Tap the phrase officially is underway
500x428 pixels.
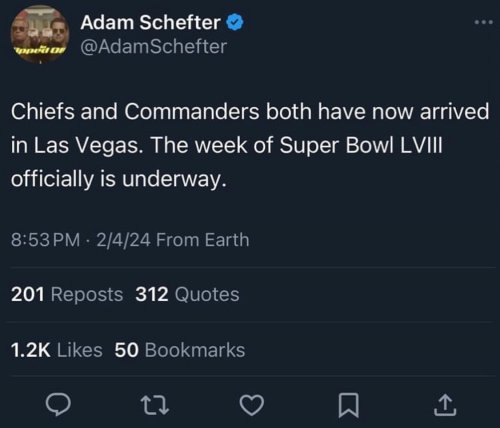[x=119, y=179]
